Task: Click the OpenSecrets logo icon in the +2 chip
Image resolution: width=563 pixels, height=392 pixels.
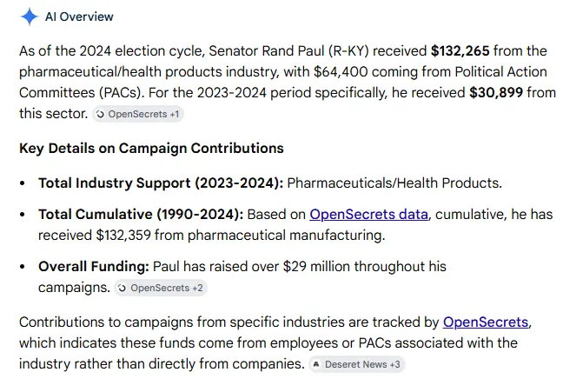Action: (x=123, y=288)
